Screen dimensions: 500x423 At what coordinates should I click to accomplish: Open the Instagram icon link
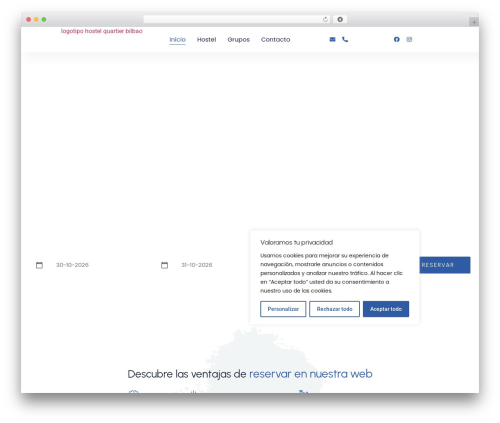pyautogui.click(x=409, y=39)
